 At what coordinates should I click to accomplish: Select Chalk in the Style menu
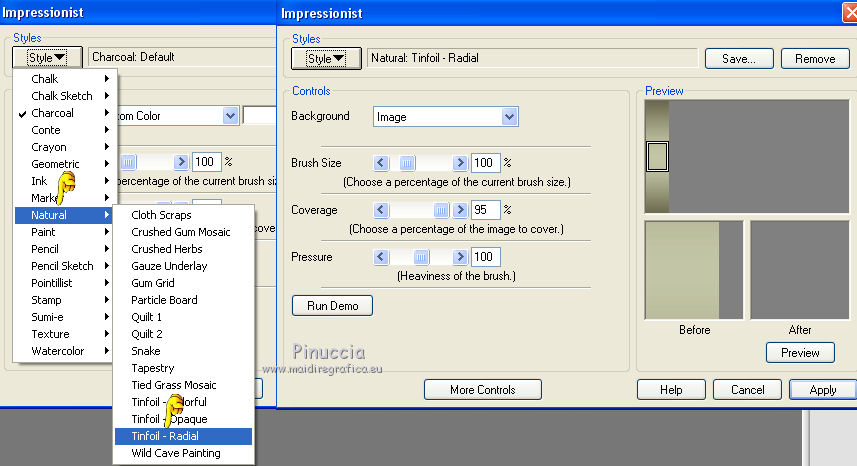point(63,79)
